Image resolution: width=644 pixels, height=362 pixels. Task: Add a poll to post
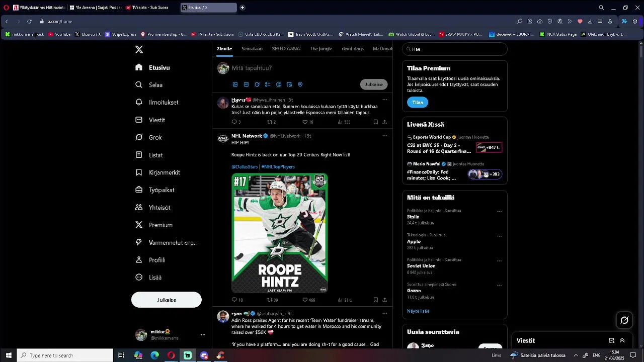[268, 84]
